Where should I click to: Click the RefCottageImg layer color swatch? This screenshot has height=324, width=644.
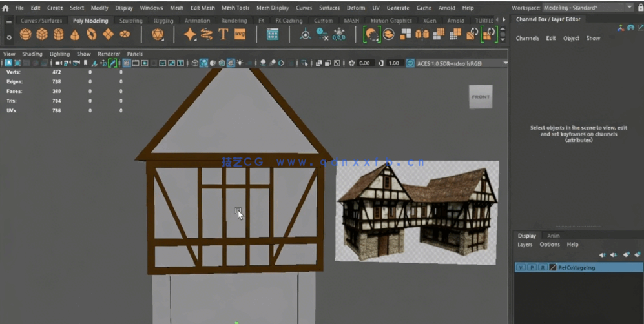[553, 267]
